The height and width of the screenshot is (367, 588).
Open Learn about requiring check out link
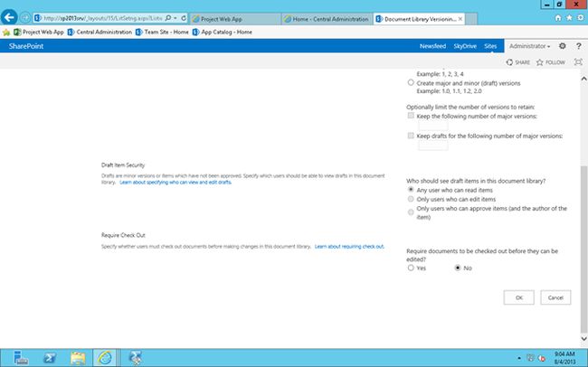(x=349, y=246)
